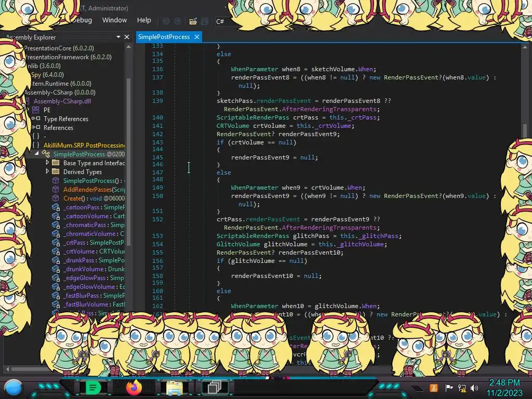Select _fastBlurPass field in the tree

click(94, 295)
